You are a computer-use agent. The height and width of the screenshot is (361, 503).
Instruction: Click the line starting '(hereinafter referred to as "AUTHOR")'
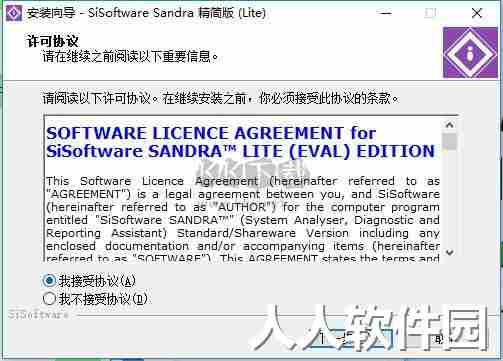243,207
